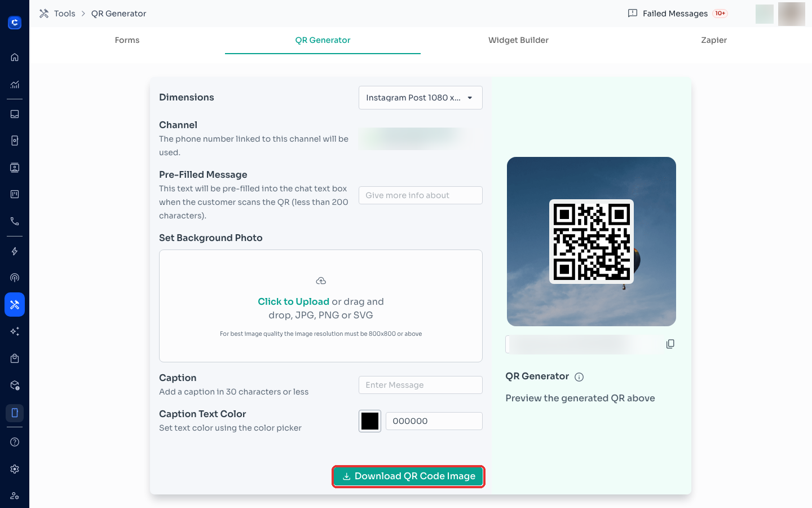This screenshot has width=812, height=508.
Task: Open the Home icon in the sidebar
Action: [x=15, y=57]
